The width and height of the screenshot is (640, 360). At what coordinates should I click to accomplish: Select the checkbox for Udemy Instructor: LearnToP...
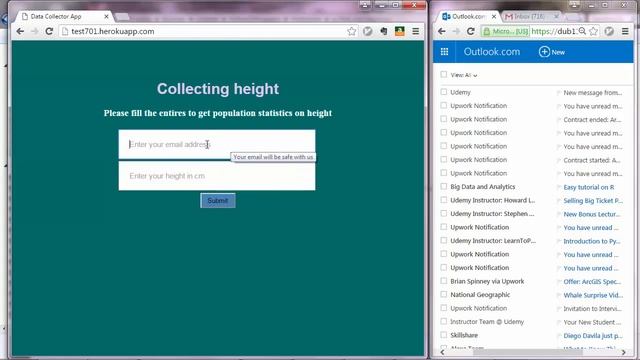click(x=444, y=240)
